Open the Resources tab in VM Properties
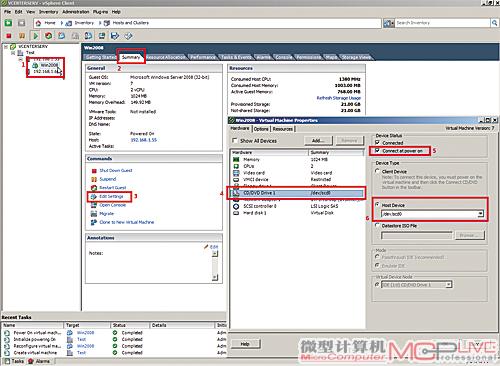Viewport: 500px width, 366px height. [283, 129]
